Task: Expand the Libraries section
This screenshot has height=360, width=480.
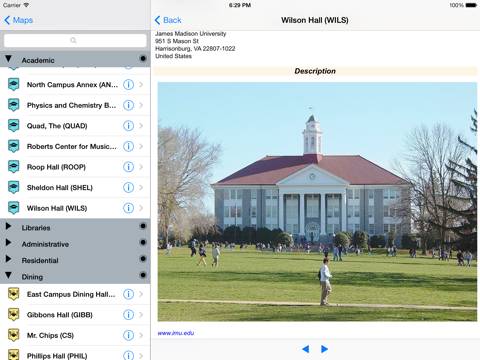Action: 9,226
